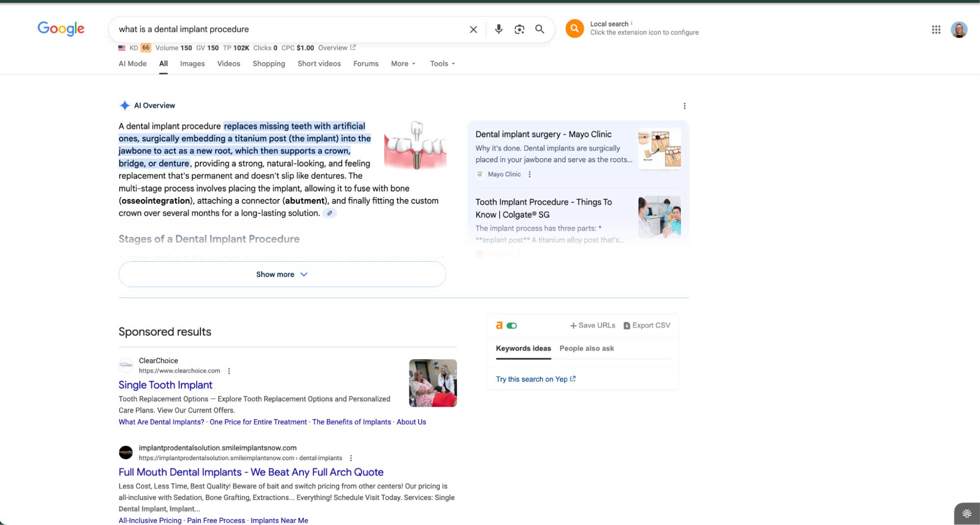Open the Tools dropdown

[x=442, y=64]
